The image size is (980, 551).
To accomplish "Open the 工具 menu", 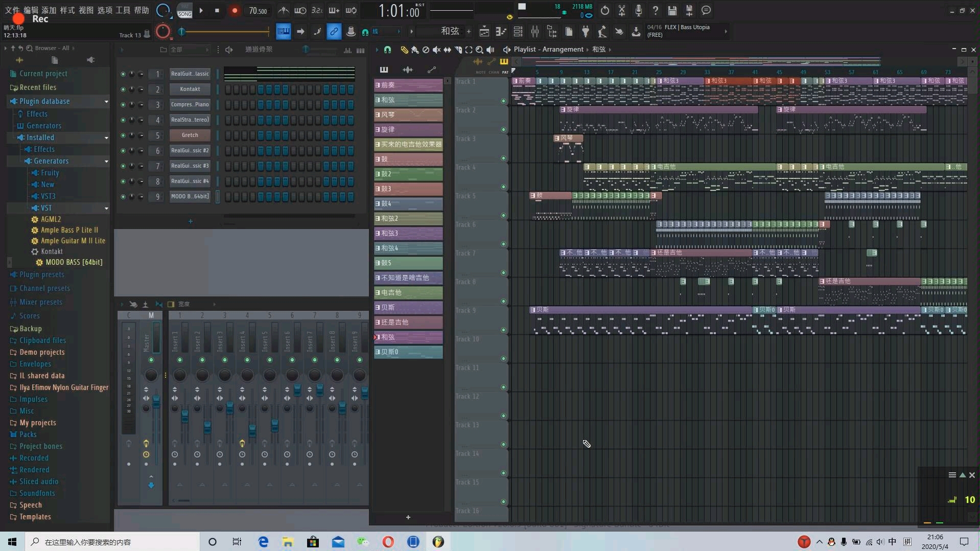I will click(123, 10).
